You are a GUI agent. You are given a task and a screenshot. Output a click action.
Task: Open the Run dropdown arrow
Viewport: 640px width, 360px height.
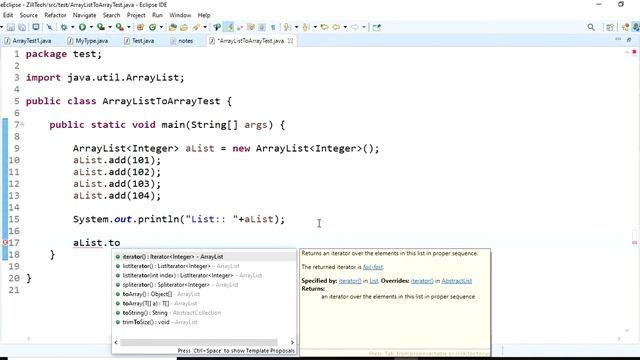[x=91, y=27]
